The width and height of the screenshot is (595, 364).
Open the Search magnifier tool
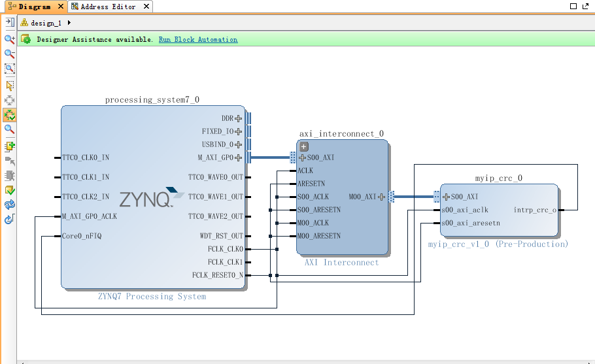[x=10, y=129]
